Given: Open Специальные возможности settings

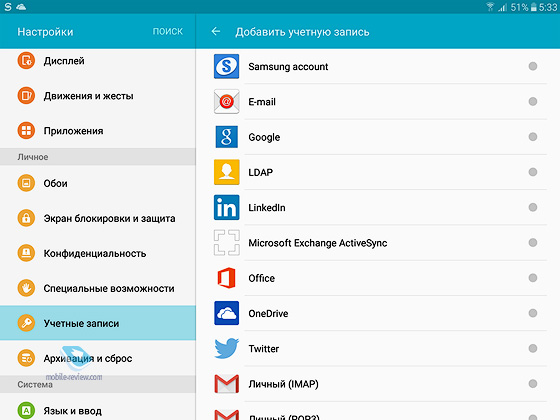Looking at the screenshot, I should pos(98,288).
